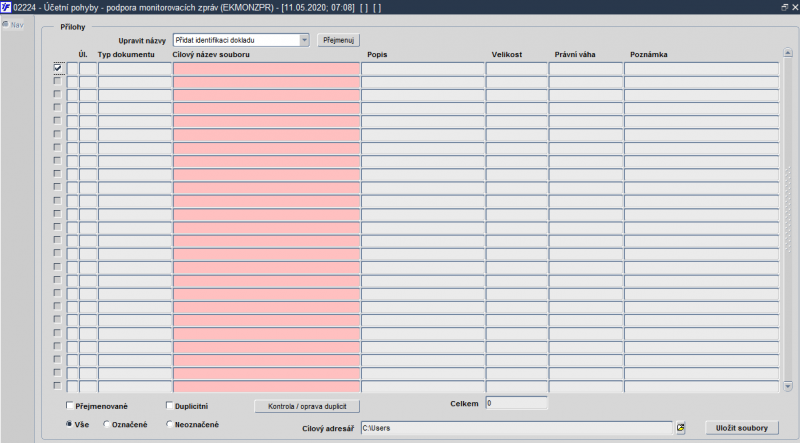Viewport: 800px width, 443px height.
Task: Select the Neoznačené radio button
Action: coord(169,424)
